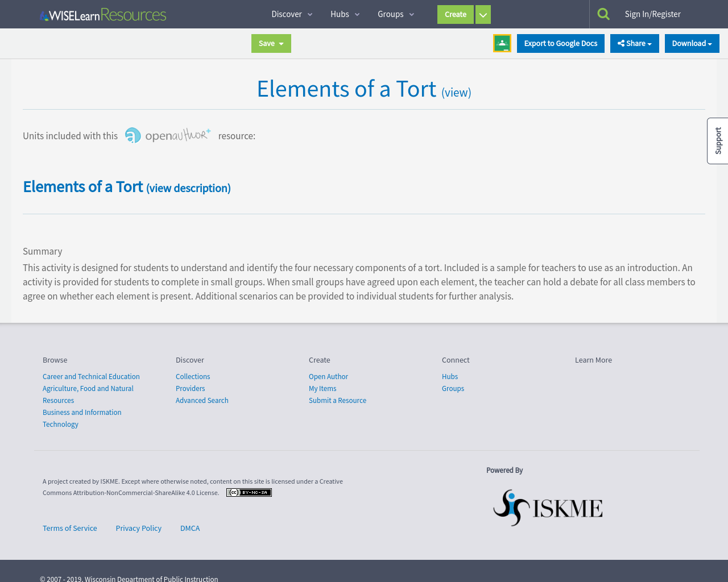Click the Open Author logo
728x582 pixels.
167,135
